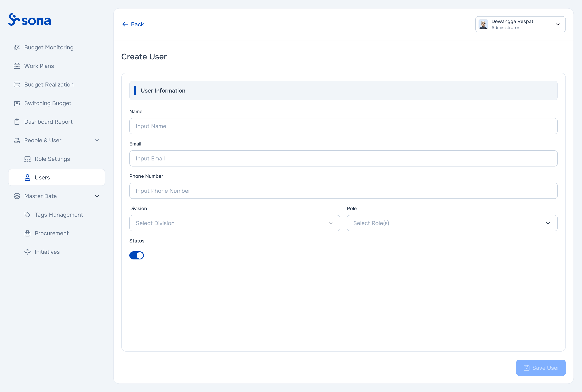Open Budget Monitoring menu item
Viewport: 582px width, 392px height.
pyautogui.click(x=57, y=47)
